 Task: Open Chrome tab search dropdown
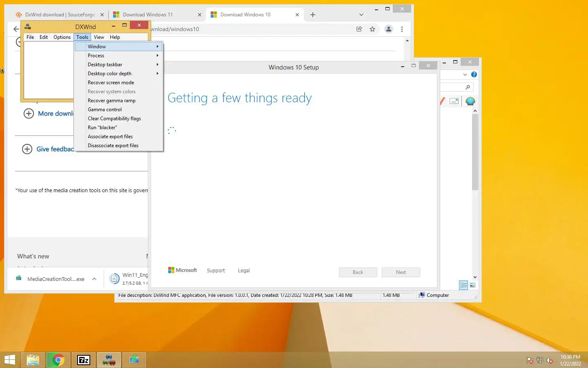coord(361,15)
